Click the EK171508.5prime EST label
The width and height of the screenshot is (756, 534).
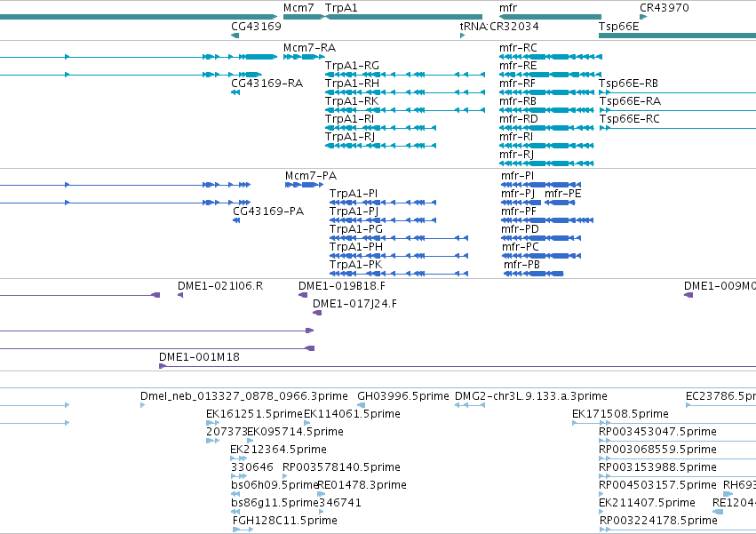click(620, 414)
